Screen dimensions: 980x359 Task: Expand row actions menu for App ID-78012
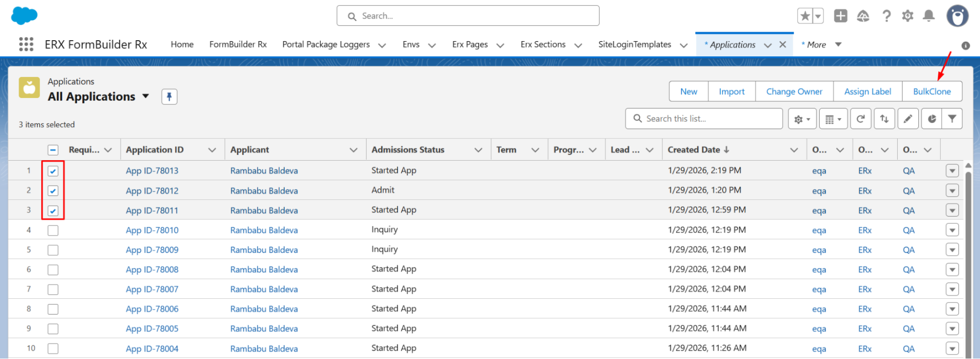point(952,191)
